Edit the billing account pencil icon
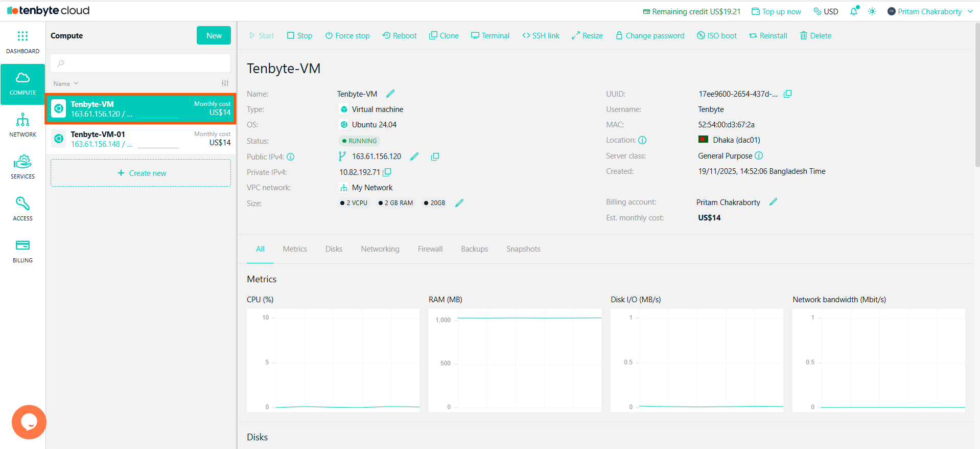980x449 pixels. click(773, 202)
